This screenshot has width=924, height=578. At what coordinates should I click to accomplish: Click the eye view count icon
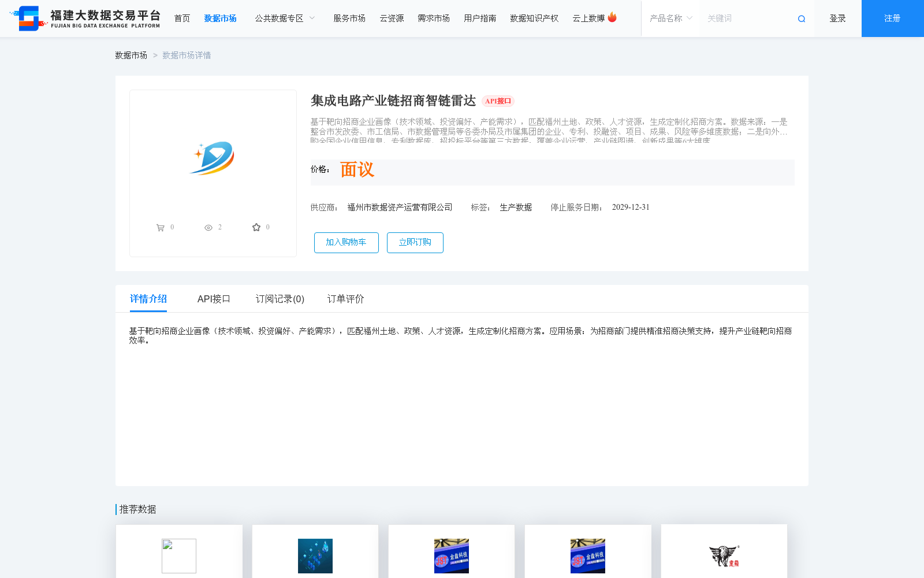click(208, 228)
